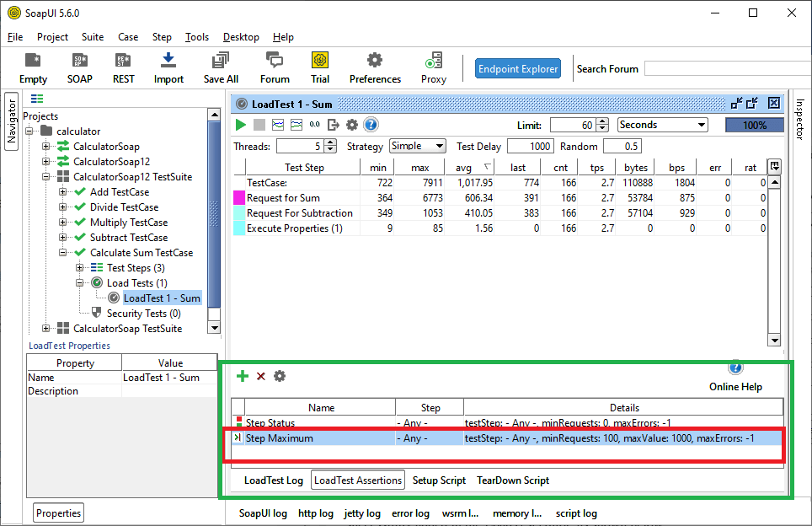812x526 pixels.
Task: Switch to LoadTest Log tab
Action: (274, 480)
